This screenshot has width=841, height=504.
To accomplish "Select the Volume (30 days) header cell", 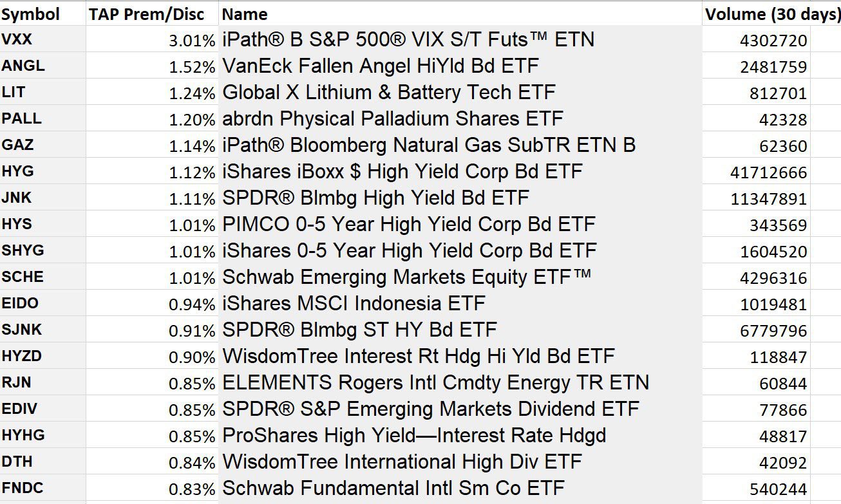I will coord(772,14).
